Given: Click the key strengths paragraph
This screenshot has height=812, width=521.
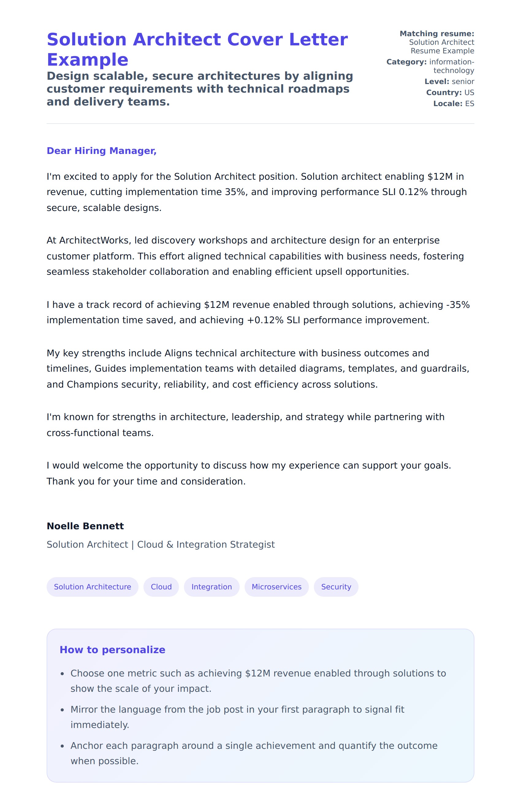Looking at the screenshot, I should point(258,369).
